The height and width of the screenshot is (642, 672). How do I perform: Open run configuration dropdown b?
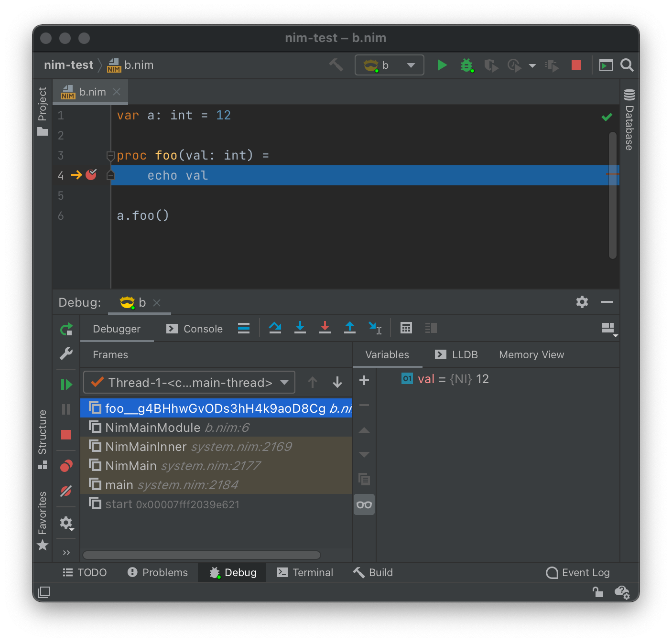pyautogui.click(x=390, y=65)
